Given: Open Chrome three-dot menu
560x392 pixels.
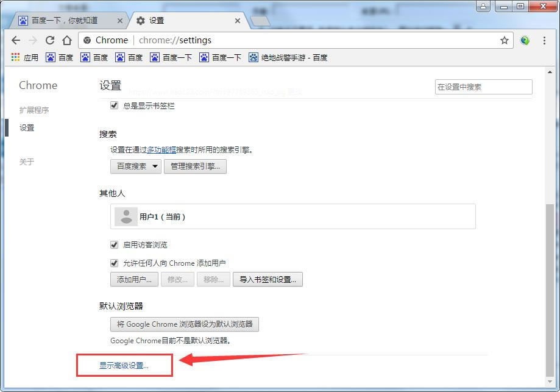Looking at the screenshot, I should click(544, 40).
